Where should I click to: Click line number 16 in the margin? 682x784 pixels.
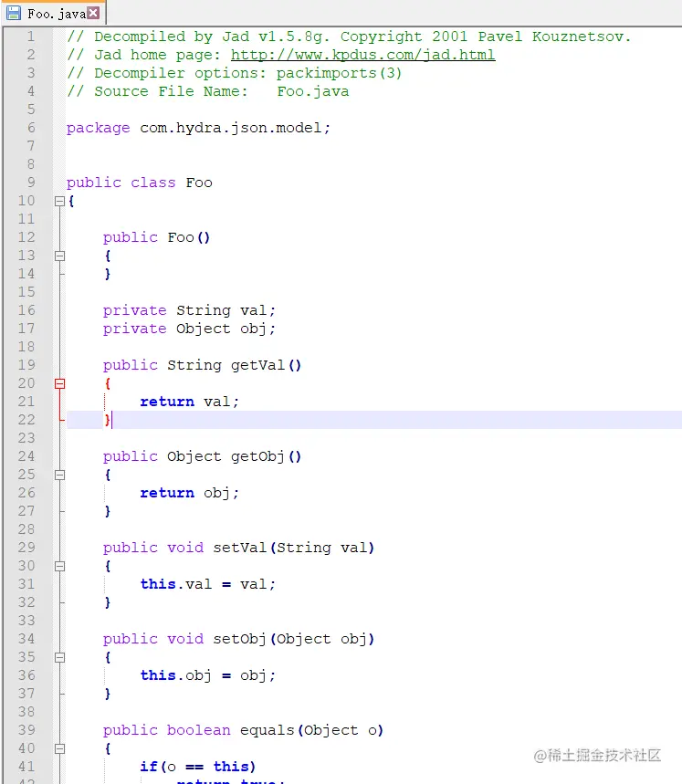click(x=26, y=310)
